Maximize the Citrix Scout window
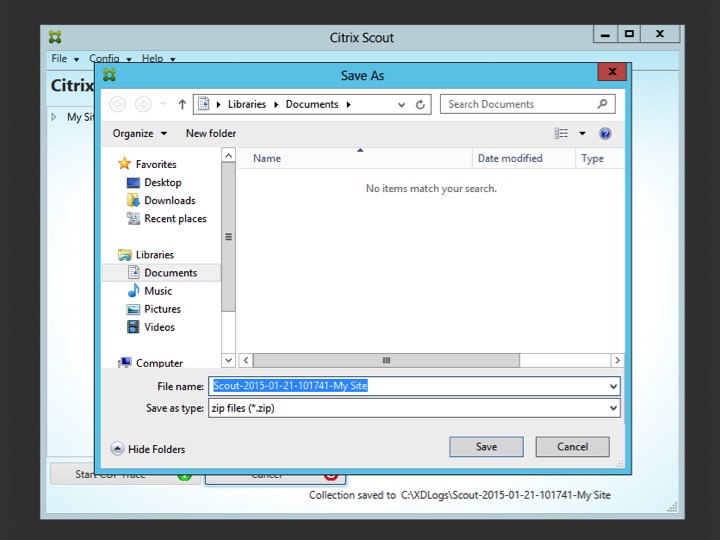720x540 pixels. tap(629, 34)
